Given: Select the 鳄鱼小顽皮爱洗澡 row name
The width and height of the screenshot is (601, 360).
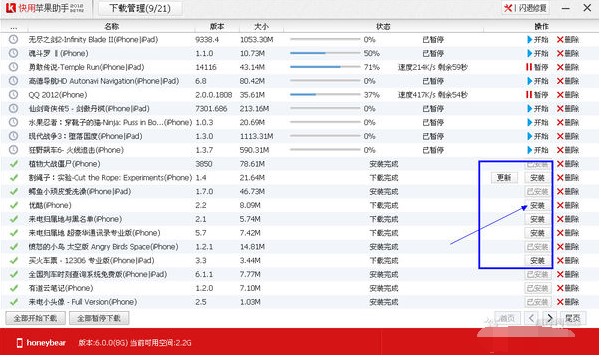Looking at the screenshot, I should pos(80,191).
